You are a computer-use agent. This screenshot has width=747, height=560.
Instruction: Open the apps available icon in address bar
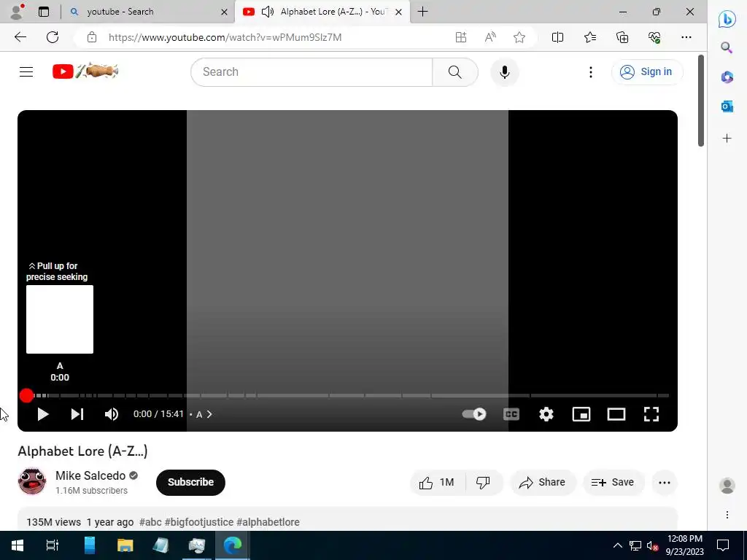[461, 37]
